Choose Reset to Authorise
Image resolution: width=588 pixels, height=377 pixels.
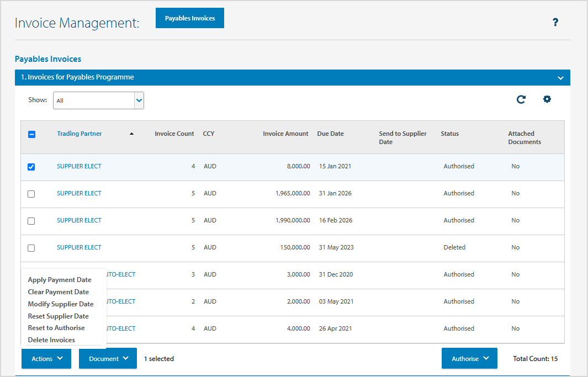pyautogui.click(x=56, y=327)
